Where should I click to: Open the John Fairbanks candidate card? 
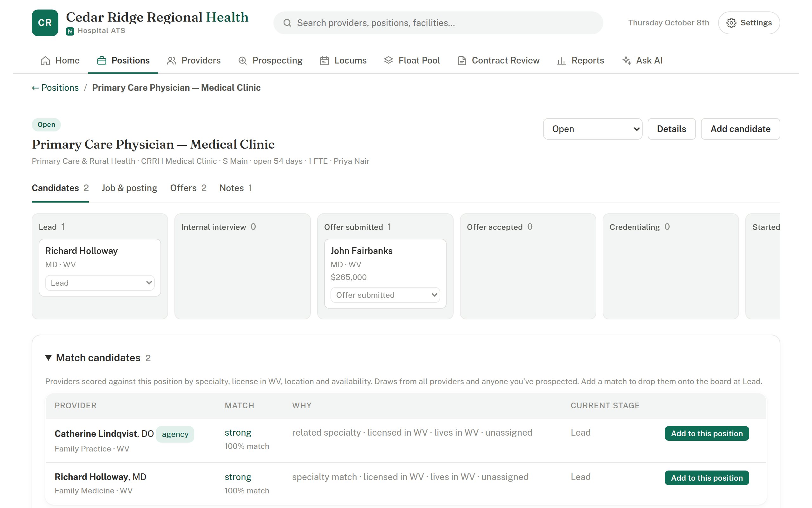[x=385, y=273]
